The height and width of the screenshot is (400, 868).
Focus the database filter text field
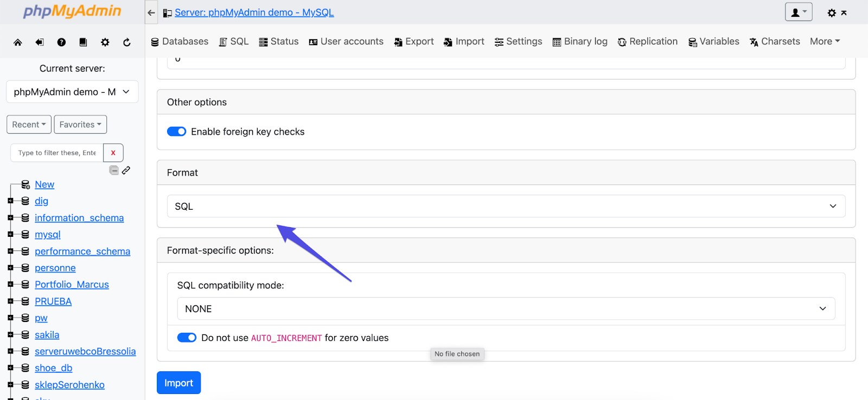pyautogui.click(x=57, y=153)
